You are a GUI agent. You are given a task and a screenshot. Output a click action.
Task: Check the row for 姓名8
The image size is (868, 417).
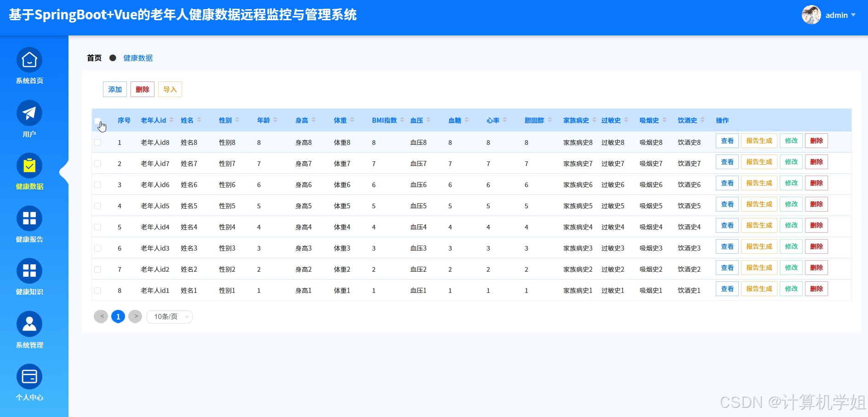click(97, 143)
